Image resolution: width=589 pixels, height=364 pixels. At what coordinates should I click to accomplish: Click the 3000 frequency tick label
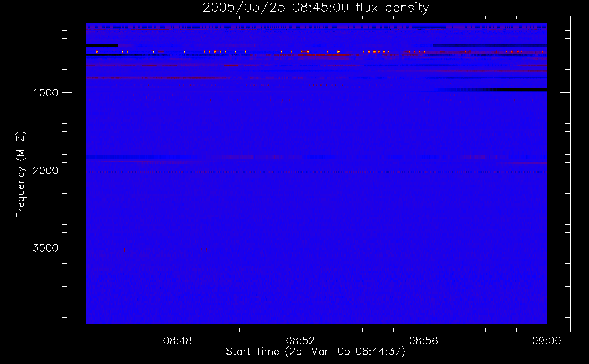46,248
